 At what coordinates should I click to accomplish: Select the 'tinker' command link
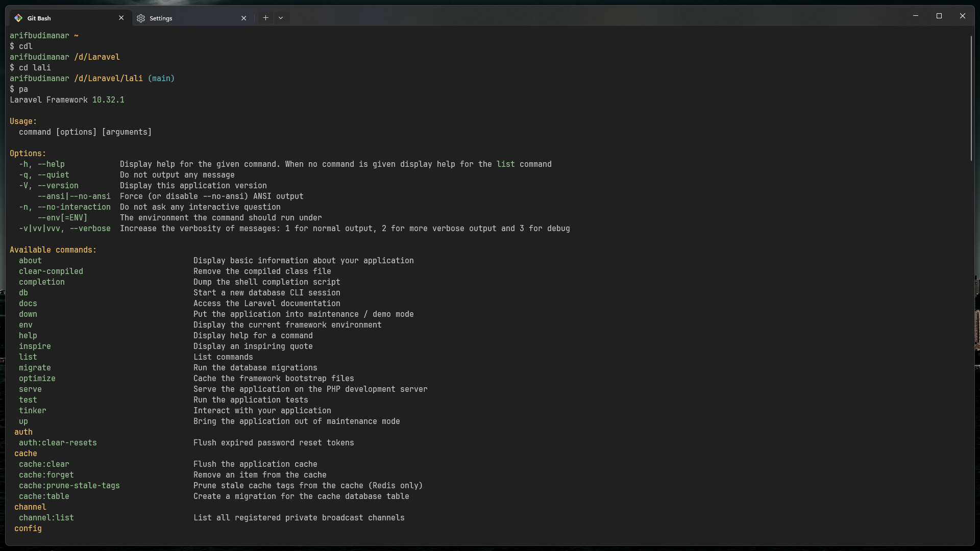[x=32, y=410]
